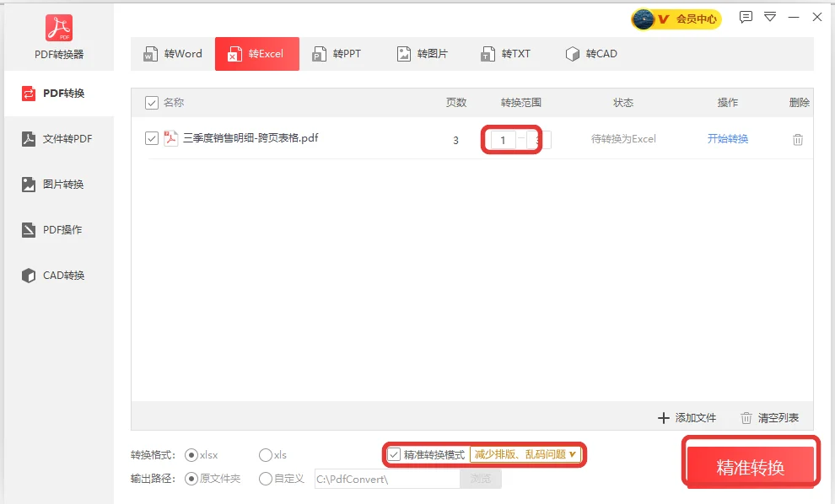Open 图片转换 sidebar section

(x=59, y=184)
